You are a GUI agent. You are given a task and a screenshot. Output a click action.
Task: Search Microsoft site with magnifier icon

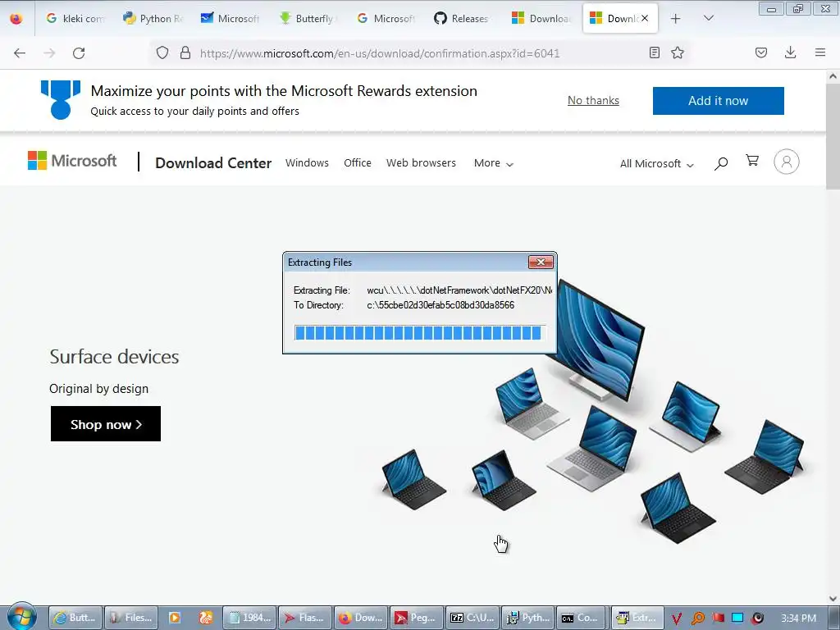click(x=721, y=163)
